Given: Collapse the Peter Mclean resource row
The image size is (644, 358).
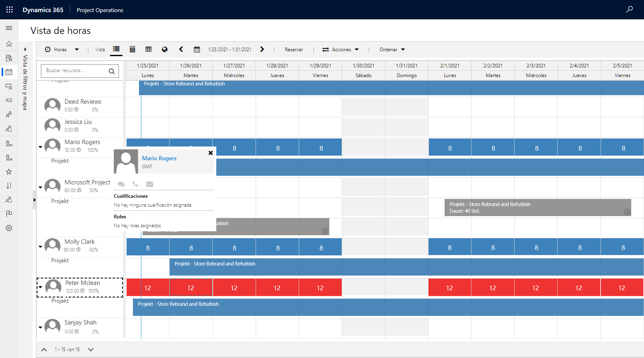Looking at the screenshot, I should coord(40,287).
